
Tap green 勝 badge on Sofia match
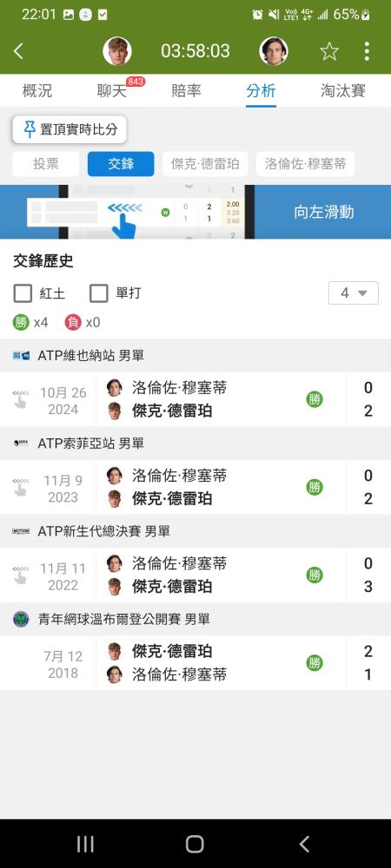tap(315, 487)
